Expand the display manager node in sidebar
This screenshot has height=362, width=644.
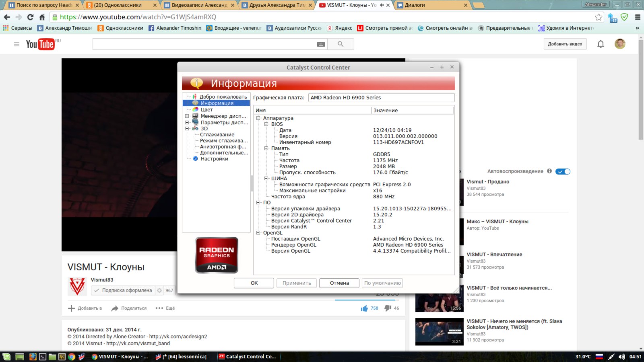coord(187,116)
